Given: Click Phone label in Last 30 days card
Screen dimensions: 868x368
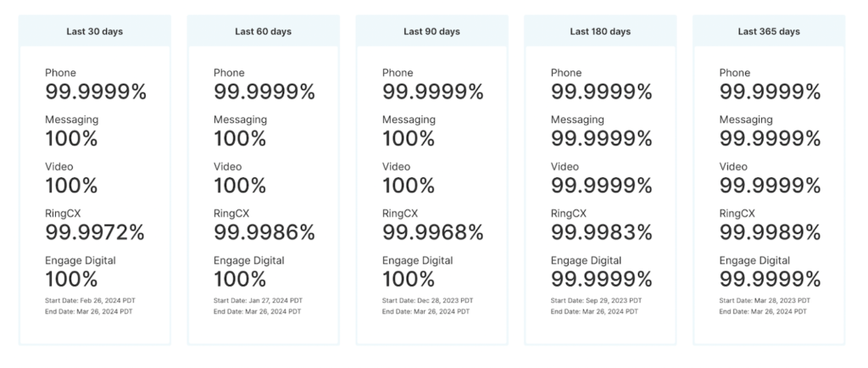Looking at the screenshot, I should (x=60, y=73).
